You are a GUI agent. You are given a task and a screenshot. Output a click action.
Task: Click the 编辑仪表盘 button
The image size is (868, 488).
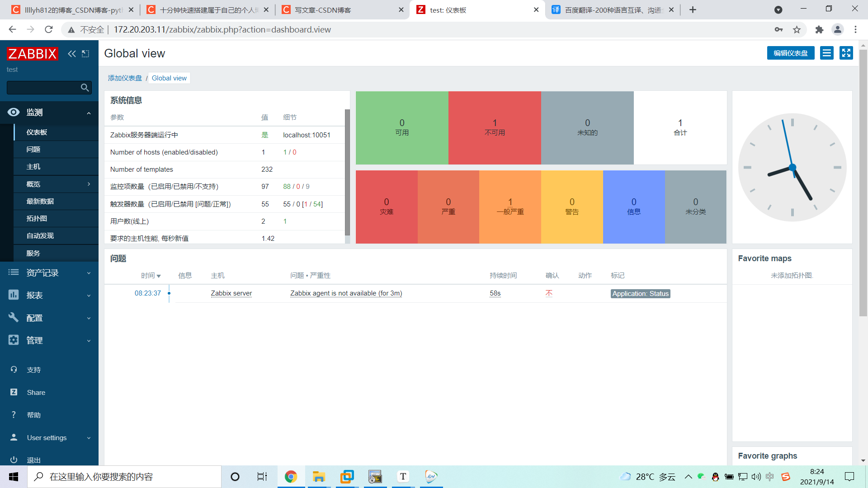[x=790, y=53]
